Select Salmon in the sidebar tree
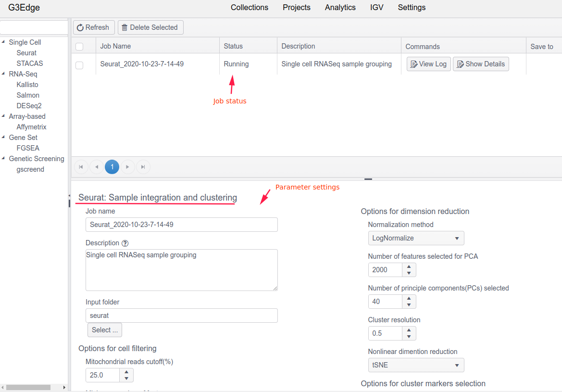Viewport: 562px width, 392px height. coord(28,95)
